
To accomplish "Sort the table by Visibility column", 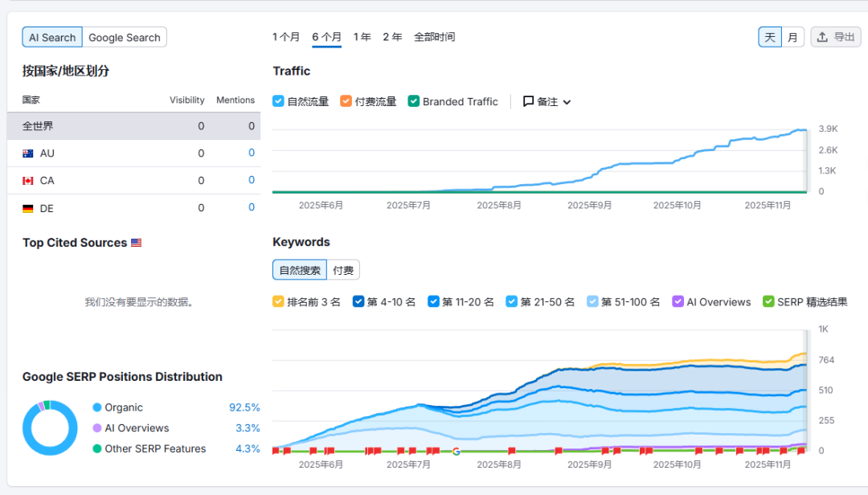I will pyautogui.click(x=186, y=100).
